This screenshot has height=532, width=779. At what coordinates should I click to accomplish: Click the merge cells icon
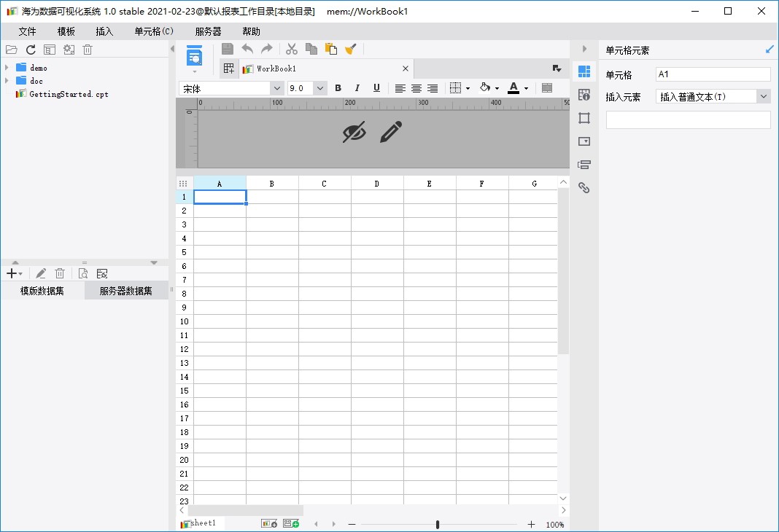pyautogui.click(x=547, y=88)
